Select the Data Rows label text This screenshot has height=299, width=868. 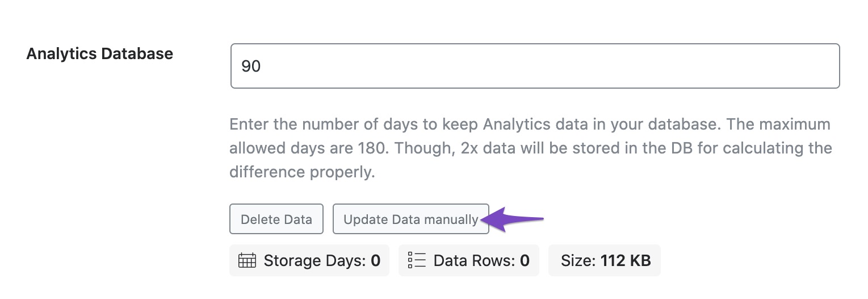[x=475, y=261]
